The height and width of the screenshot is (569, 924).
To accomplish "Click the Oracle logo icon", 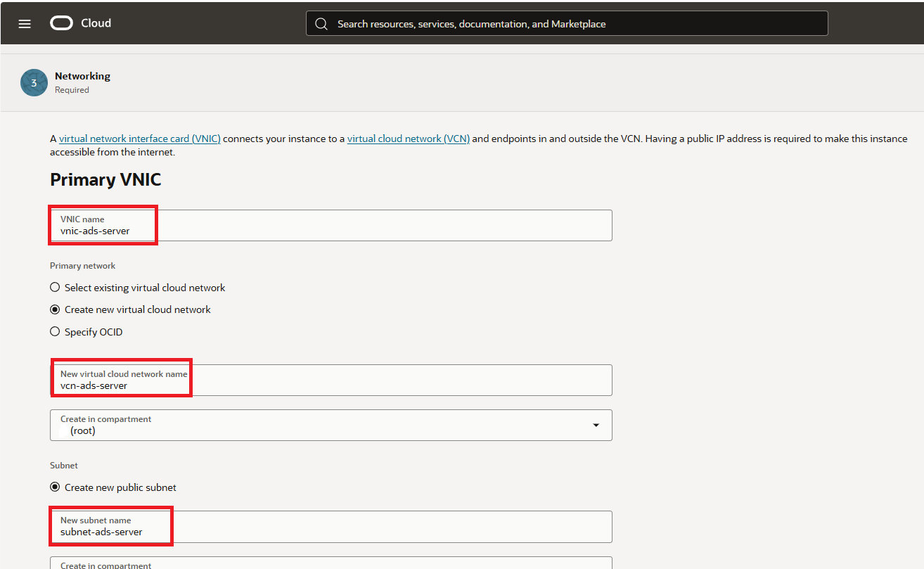I will coord(61,23).
